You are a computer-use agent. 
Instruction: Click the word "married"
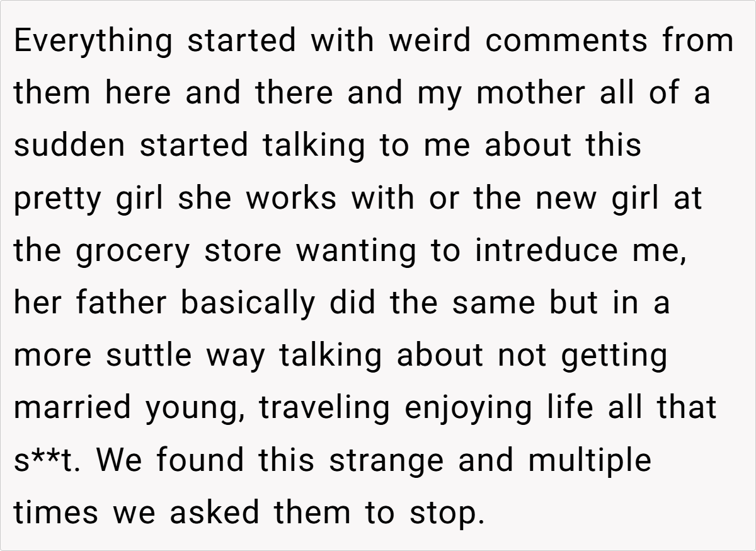pyautogui.click(x=73, y=407)
